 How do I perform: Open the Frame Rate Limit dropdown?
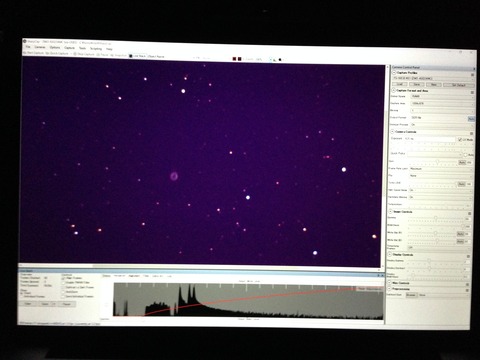[x=440, y=169]
